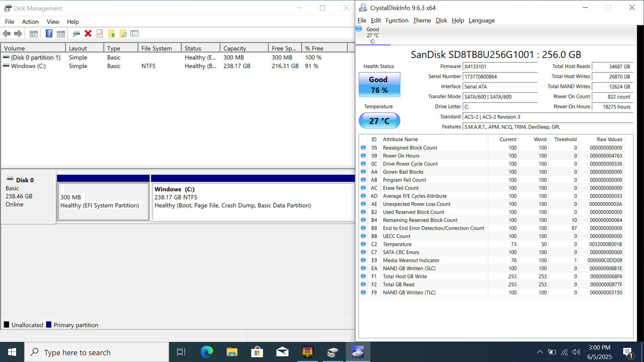Click the checklist settings toolbar icon
Viewport: 644px width, 362px height.
134,34
